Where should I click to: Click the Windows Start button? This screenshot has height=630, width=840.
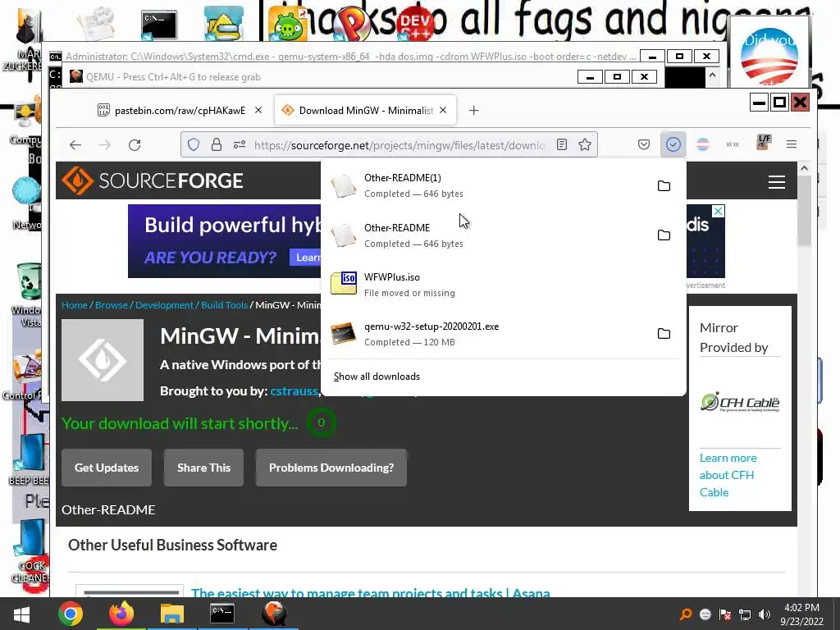point(21,614)
